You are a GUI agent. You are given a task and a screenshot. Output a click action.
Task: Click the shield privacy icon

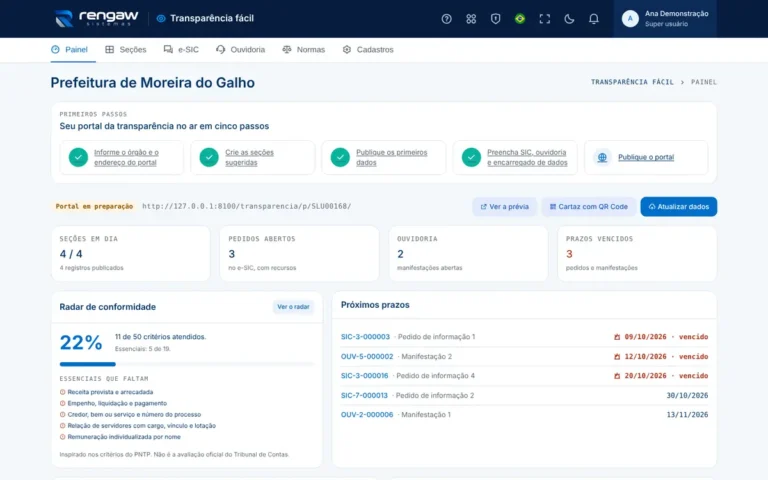tap(495, 19)
